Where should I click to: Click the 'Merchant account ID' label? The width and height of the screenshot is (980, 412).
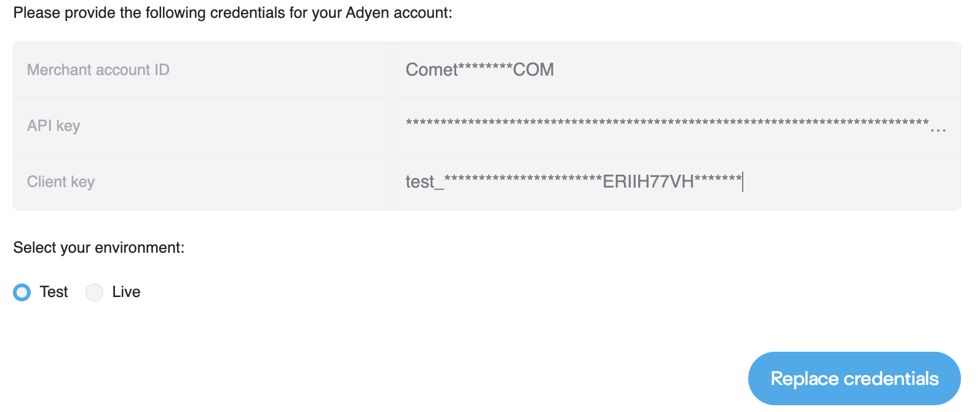[98, 70]
